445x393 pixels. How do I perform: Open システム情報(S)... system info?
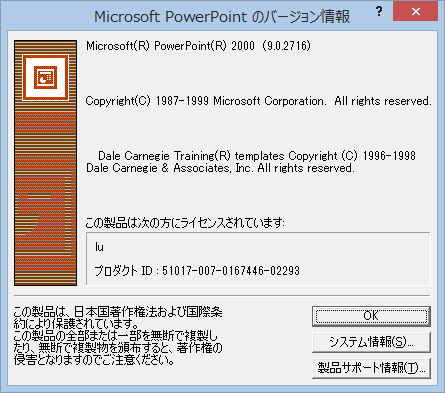click(371, 342)
